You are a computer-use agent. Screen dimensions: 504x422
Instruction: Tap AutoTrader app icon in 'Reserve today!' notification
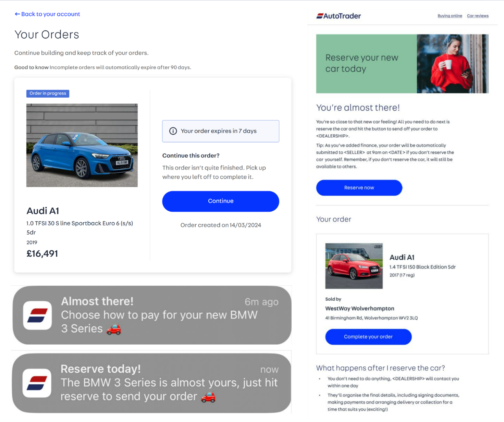point(37,383)
